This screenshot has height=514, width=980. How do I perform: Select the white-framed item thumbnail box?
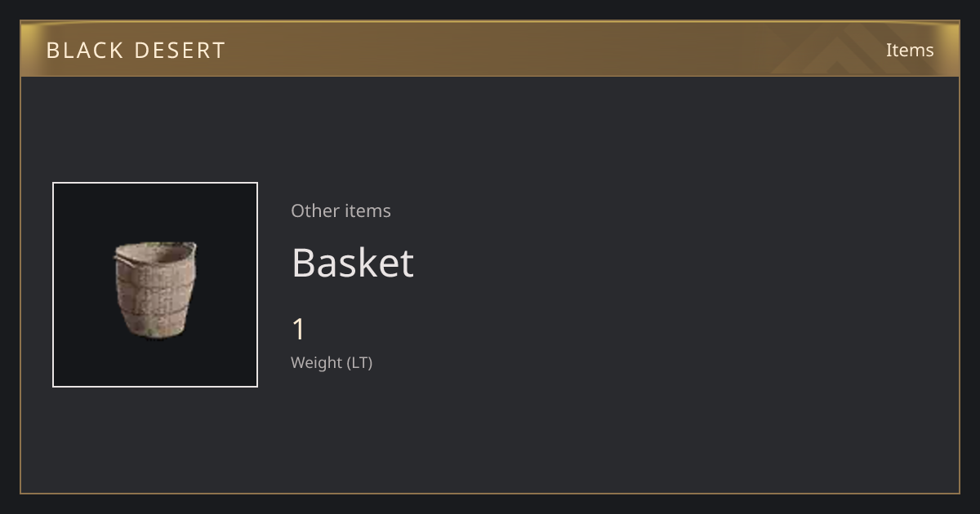click(x=155, y=285)
